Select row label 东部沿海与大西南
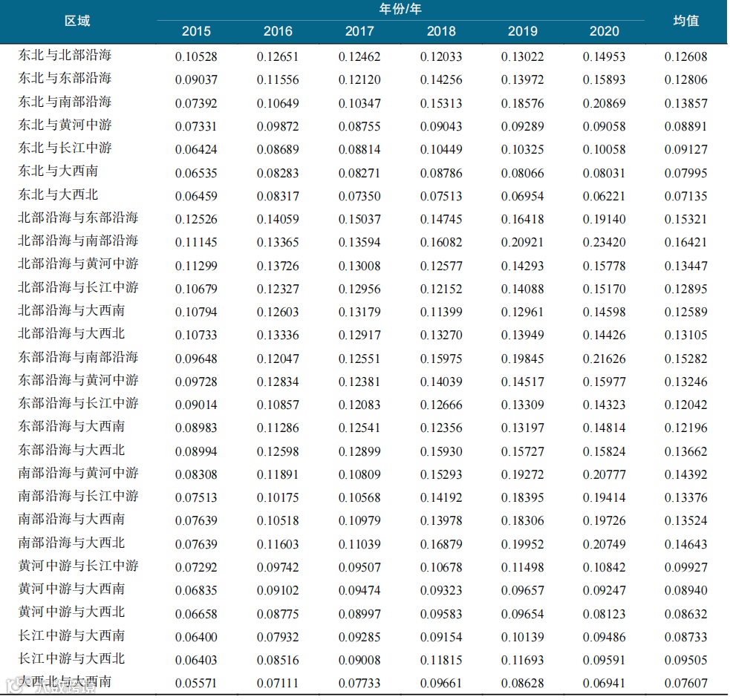 (72, 426)
